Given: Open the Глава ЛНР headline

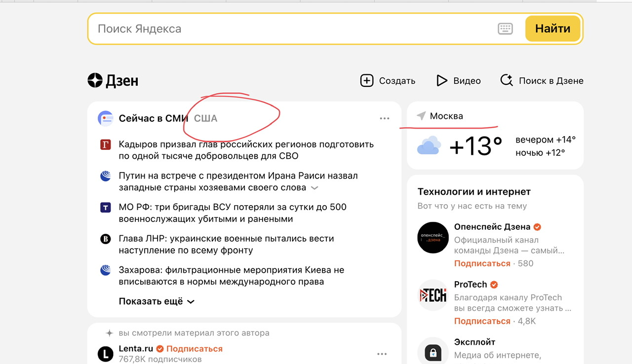Looking at the screenshot, I should coord(227,244).
